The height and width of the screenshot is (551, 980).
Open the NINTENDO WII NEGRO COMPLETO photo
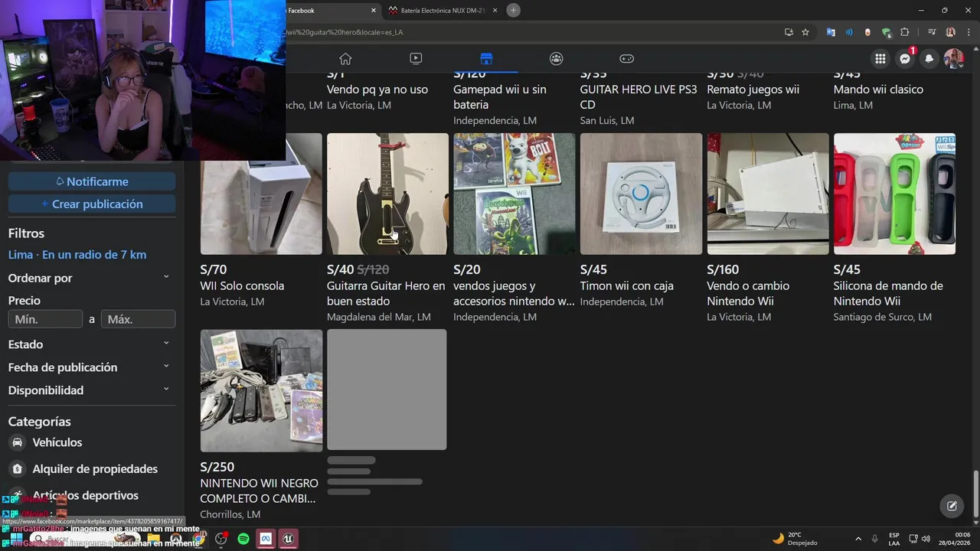[x=261, y=391]
